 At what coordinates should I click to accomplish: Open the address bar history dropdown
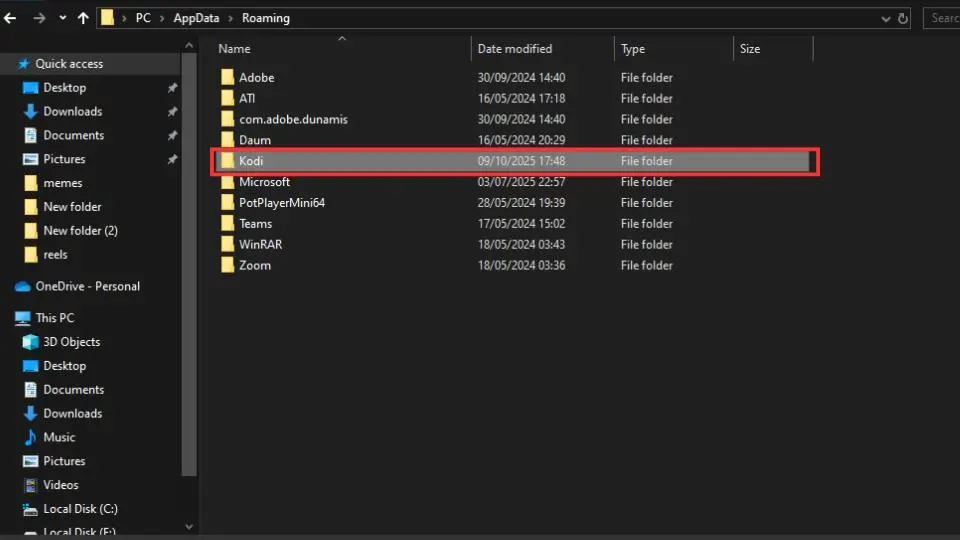tap(885, 18)
